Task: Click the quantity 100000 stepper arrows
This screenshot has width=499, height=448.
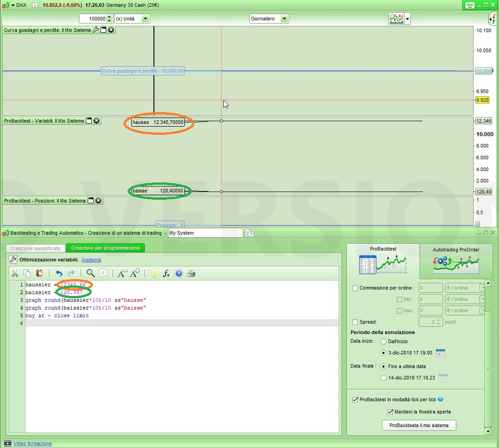Action: pyautogui.click(x=109, y=19)
